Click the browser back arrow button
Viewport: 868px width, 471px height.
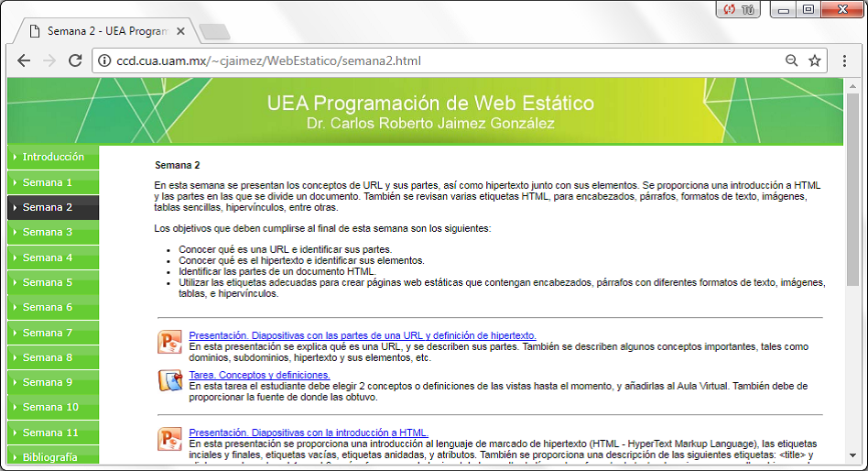tap(24, 61)
